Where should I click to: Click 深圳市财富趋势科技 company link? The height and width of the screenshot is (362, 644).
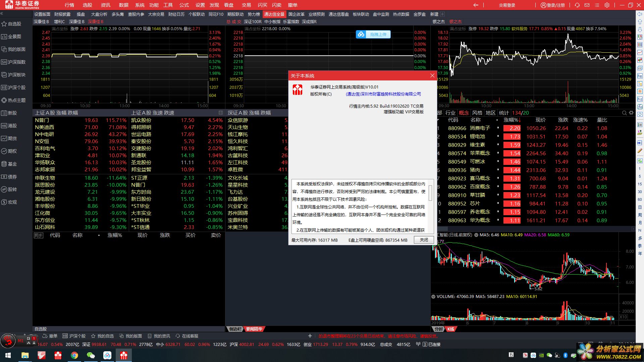[x=383, y=94]
